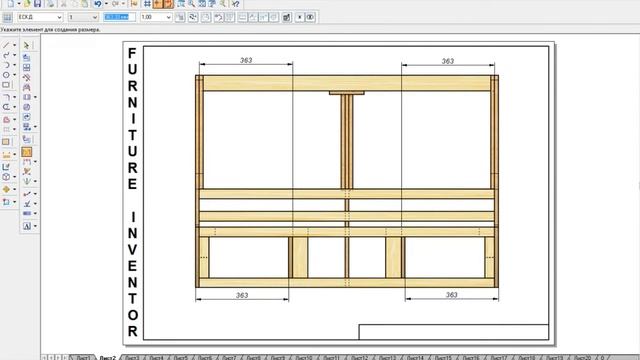The height and width of the screenshot is (360, 640).
Task: Select the linear Dimension tool in left column
Action: click(6, 155)
